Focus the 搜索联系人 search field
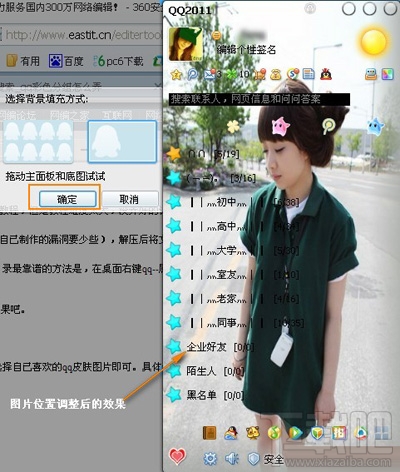 pyautogui.click(x=259, y=99)
